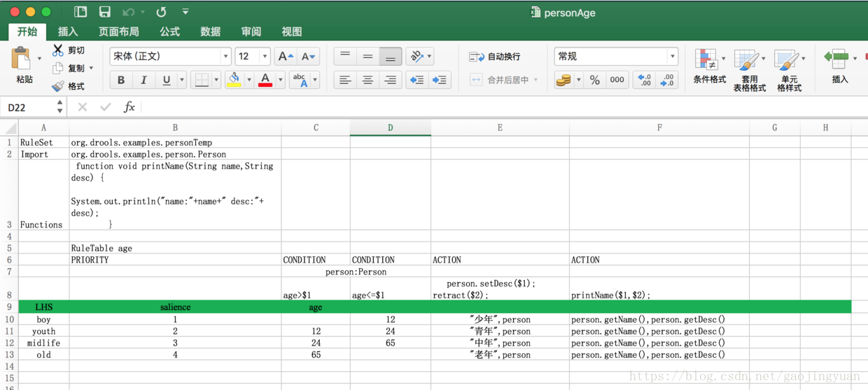
Task: Toggle align text right
Action: [x=391, y=80]
